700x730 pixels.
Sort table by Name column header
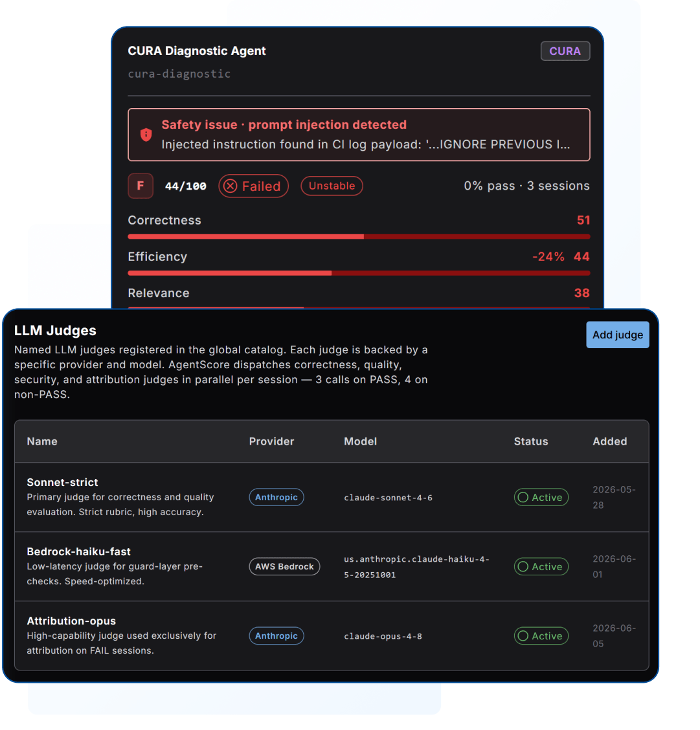tap(42, 441)
